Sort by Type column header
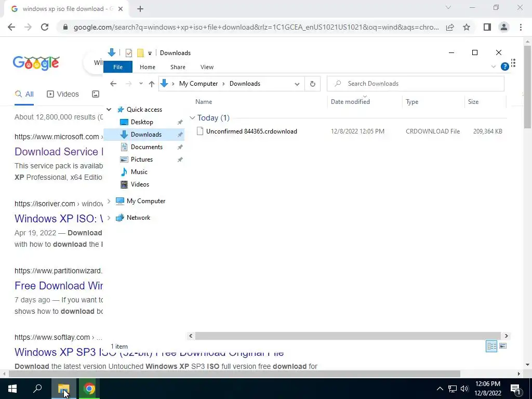This screenshot has width=532, height=399. (412, 102)
